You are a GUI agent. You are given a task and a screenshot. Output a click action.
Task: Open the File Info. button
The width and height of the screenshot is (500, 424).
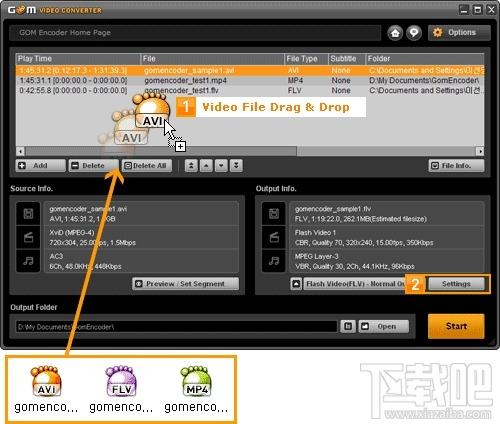point(456,166)
